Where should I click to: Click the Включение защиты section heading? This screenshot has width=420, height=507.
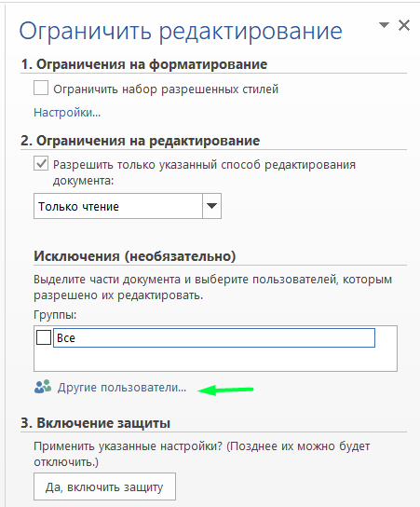(x=96, y=423)
